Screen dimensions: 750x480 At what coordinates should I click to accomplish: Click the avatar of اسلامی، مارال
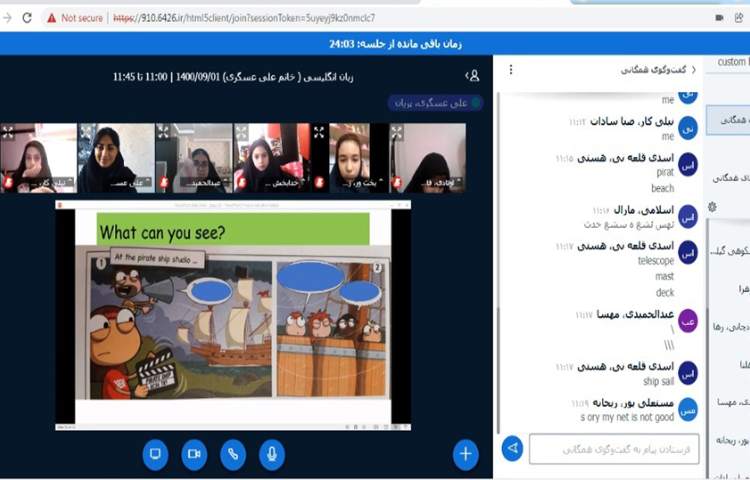(x=688, y=217)
